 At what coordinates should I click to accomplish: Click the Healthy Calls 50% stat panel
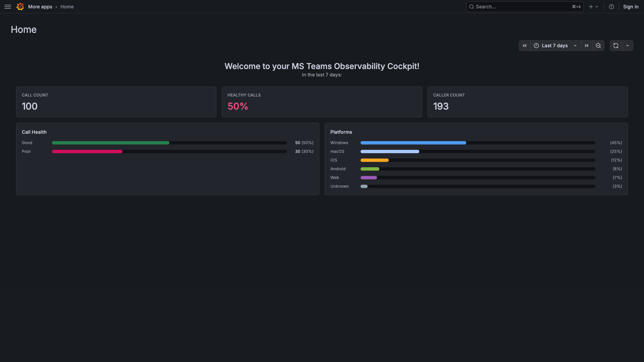click(x=322, y=102)
